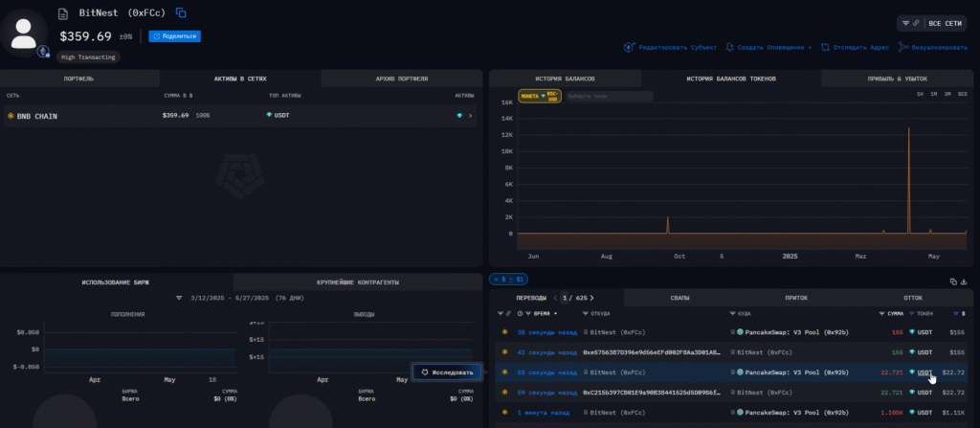Click USDT in top assets column
This screenshot has height=428, width=980.
pyautogui.click(x=282, y=116)
